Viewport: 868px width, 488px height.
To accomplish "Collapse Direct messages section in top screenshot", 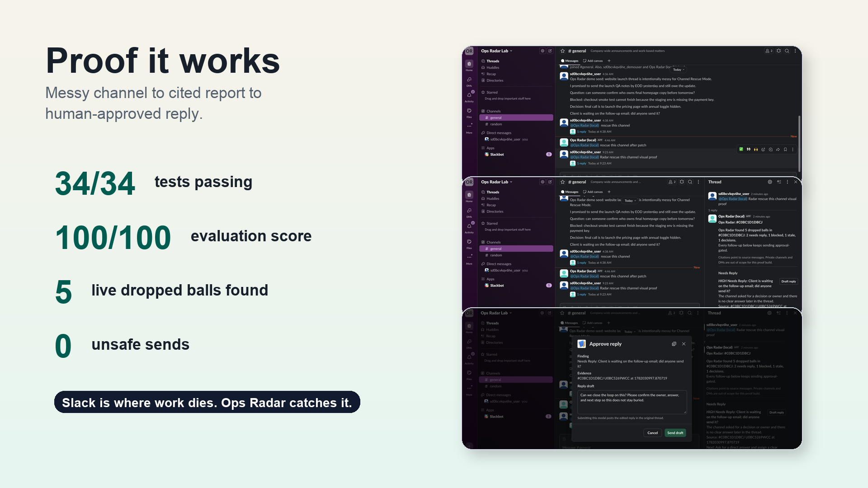I will [x=496, y=133].
